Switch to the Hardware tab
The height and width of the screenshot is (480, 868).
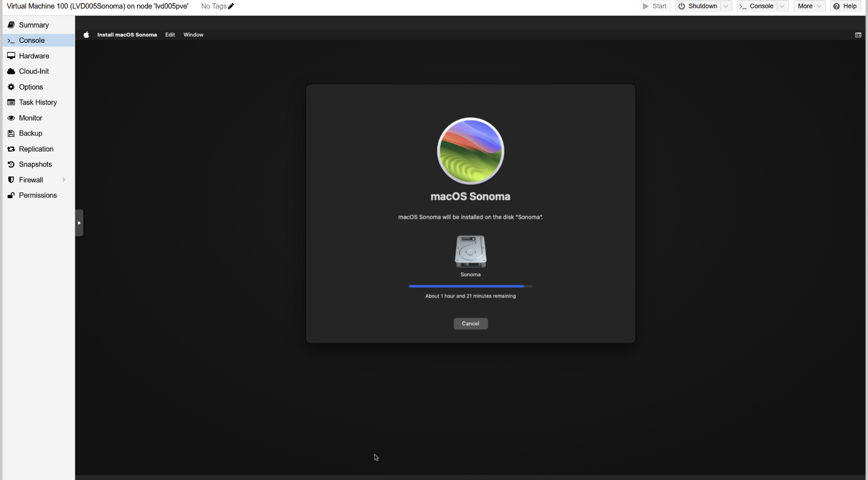(38, 56)
